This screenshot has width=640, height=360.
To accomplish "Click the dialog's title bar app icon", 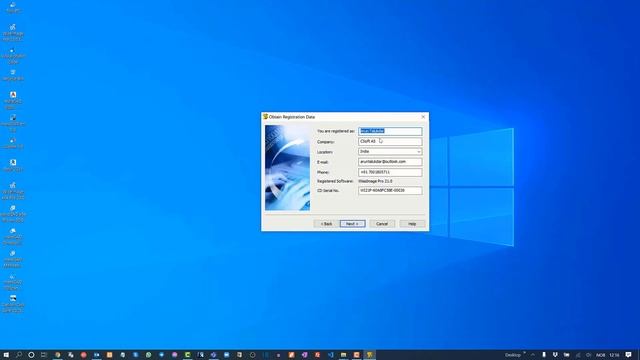I will 265,117.
